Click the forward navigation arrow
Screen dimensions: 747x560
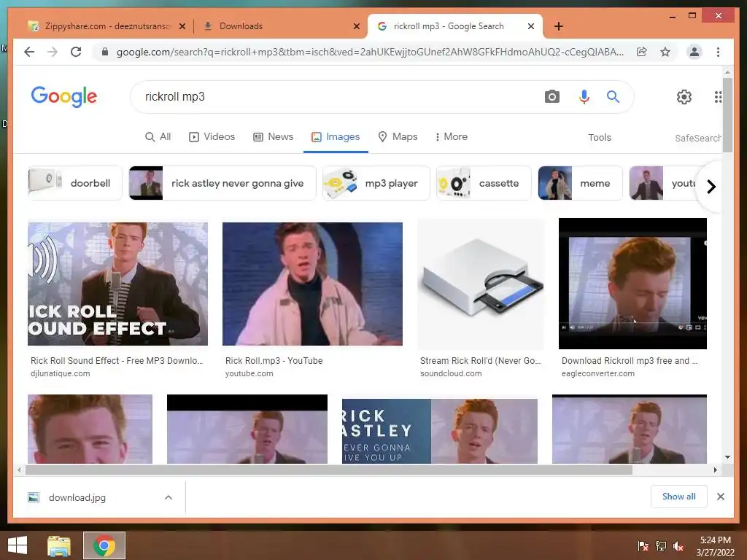[x=53, y=52]
